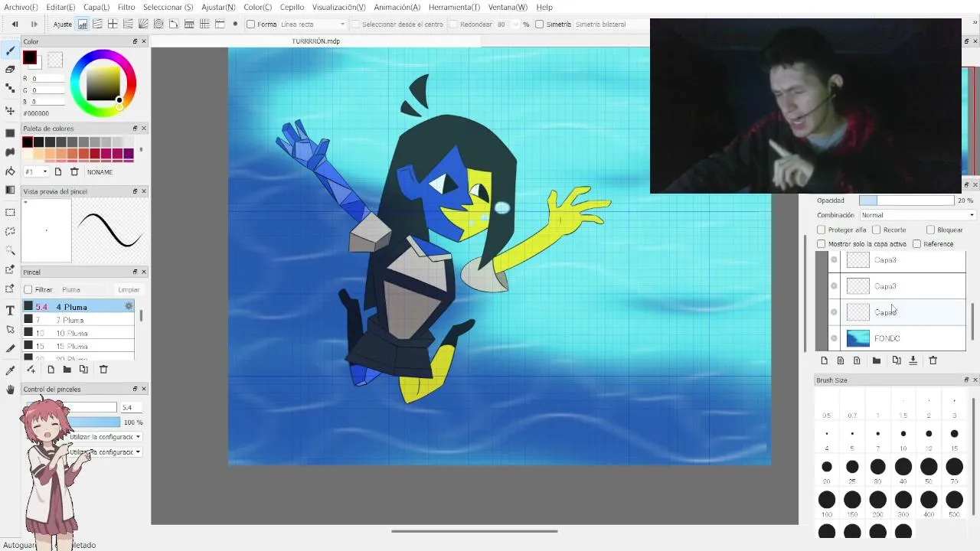Screen dimensions: 980x551
Task: Select the Gradient tool
Action: (x=10, y=190)
